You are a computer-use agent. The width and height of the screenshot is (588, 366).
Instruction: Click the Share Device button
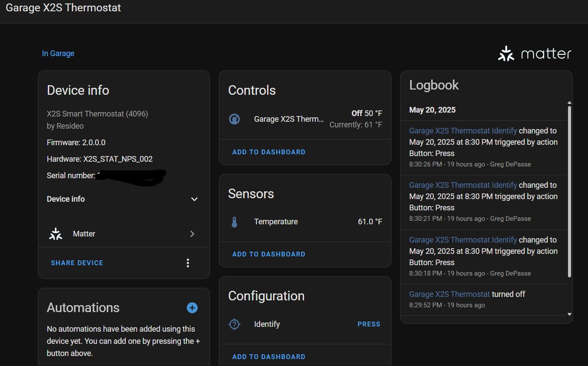coord(77,263)
